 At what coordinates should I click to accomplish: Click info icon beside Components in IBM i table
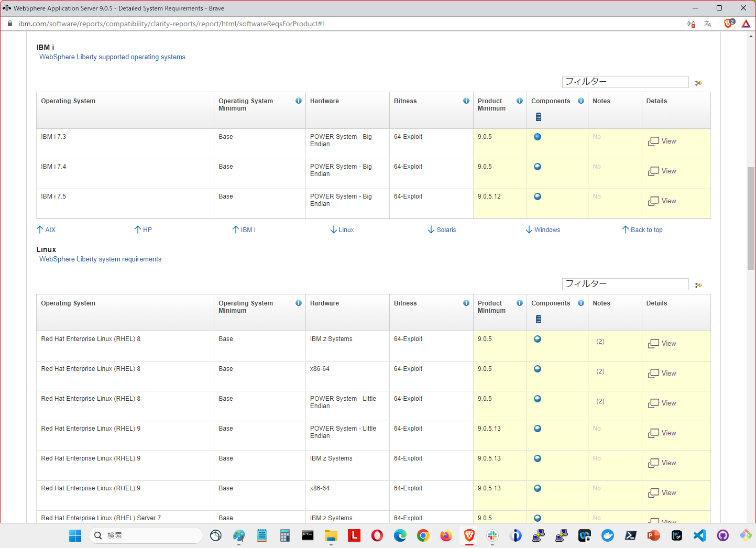tap(581, 101)
